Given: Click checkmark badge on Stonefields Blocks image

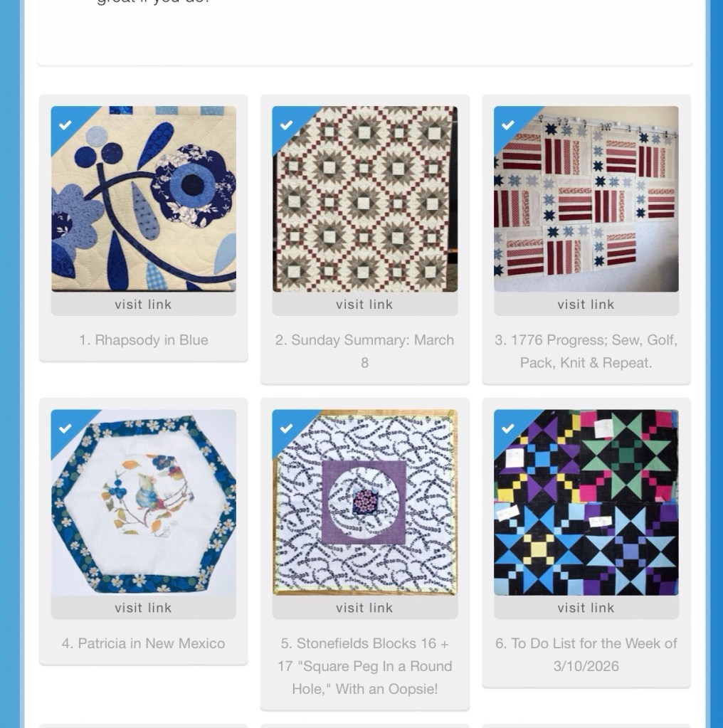Looking at the screenshot, I should 287,428.
